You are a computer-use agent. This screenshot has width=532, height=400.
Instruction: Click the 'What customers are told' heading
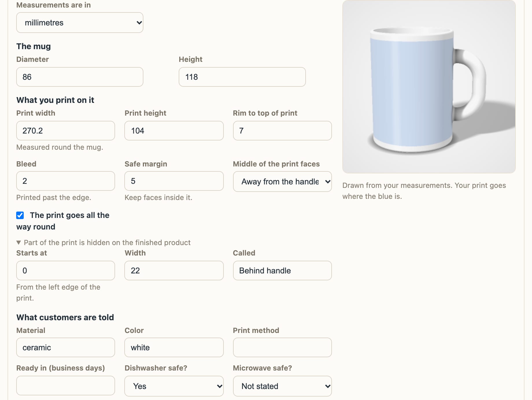click(65, 317)
